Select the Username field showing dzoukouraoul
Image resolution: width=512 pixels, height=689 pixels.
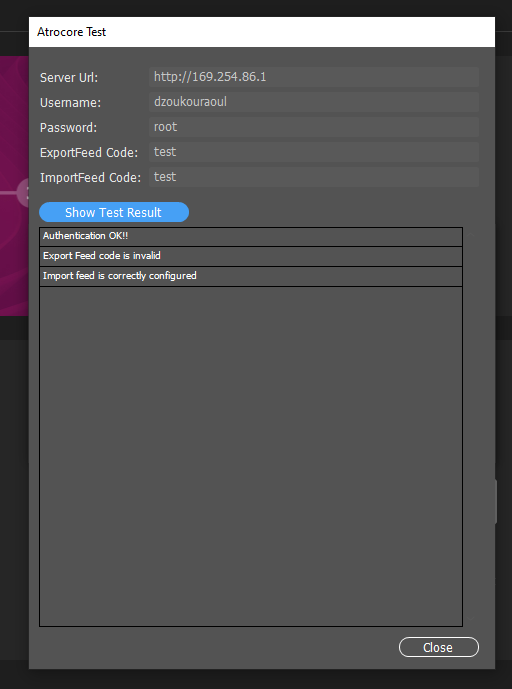click(313, 102)
